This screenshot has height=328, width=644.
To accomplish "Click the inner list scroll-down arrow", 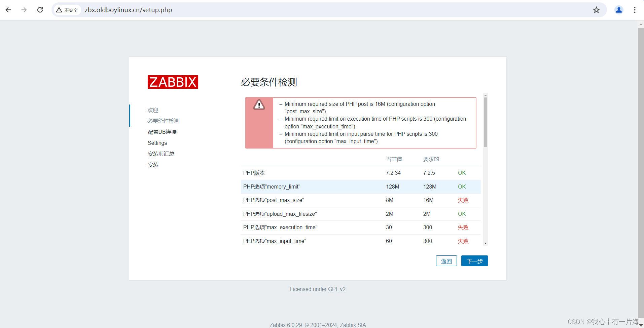I will coord(486,243).
